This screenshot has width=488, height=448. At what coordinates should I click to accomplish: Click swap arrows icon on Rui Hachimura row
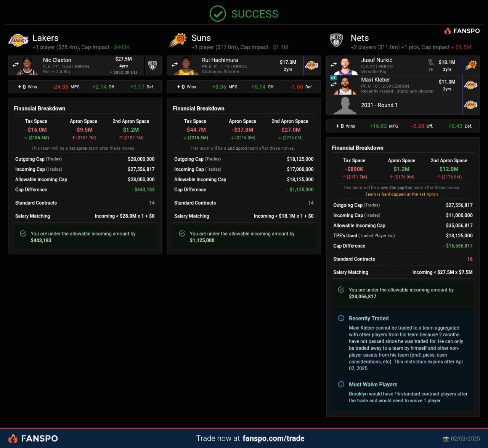click(175, 64)
